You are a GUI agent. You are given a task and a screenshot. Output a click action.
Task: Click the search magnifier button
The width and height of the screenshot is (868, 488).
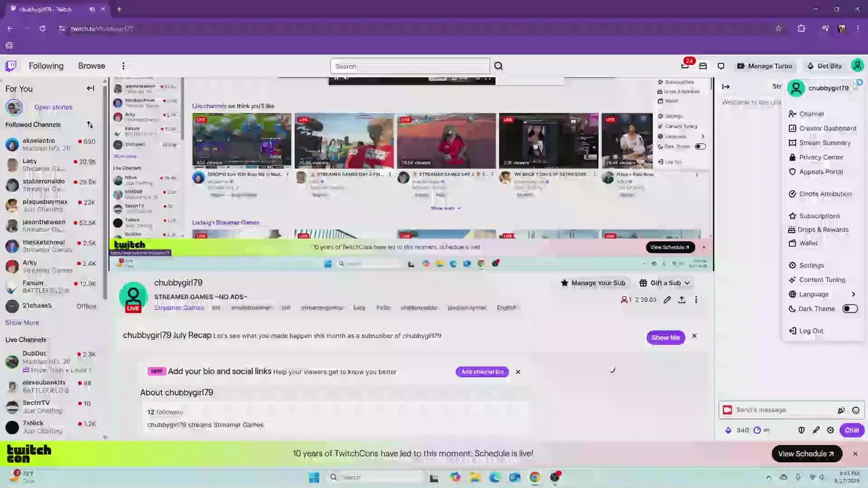(498, 66)
